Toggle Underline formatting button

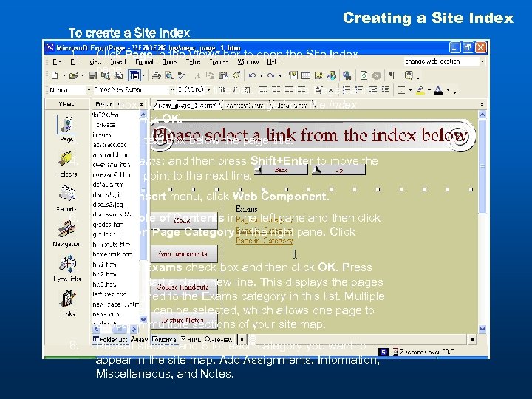point(248,90)
